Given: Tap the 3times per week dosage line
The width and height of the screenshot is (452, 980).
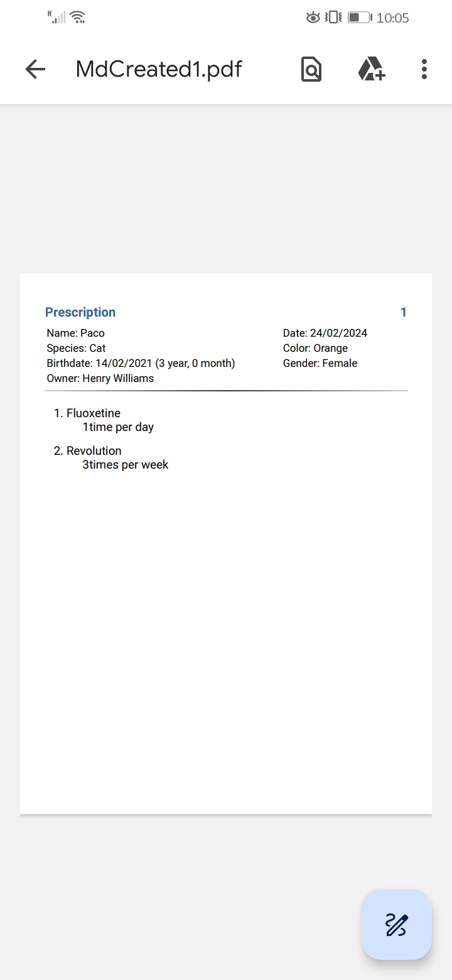Looking at the screenshot, I should [126, 465].
